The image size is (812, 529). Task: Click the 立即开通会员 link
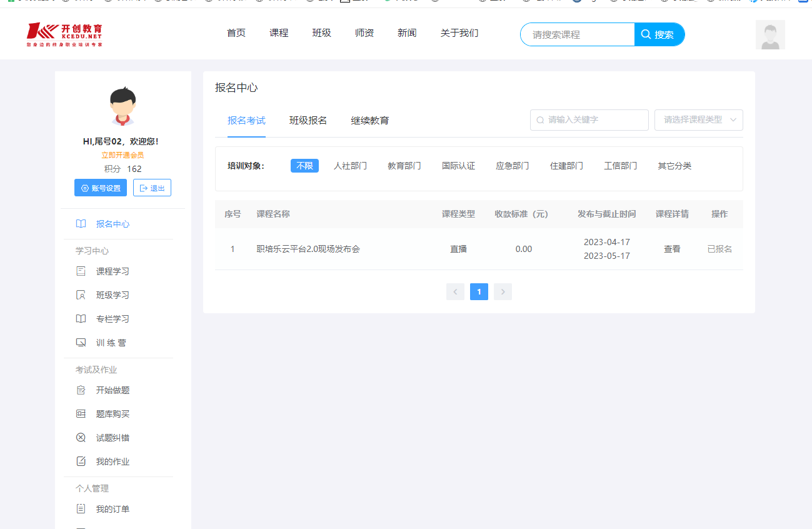pyautogui.click(x=123, y=155)
